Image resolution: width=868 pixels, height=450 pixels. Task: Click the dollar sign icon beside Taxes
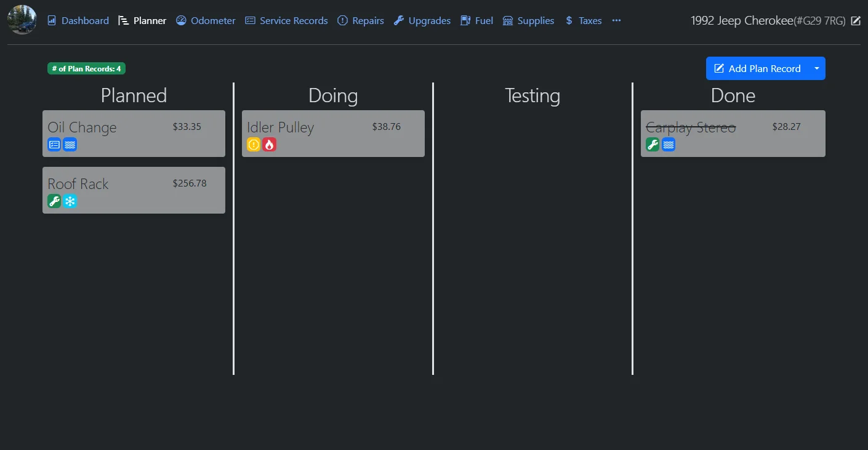(x=568, y=20)
